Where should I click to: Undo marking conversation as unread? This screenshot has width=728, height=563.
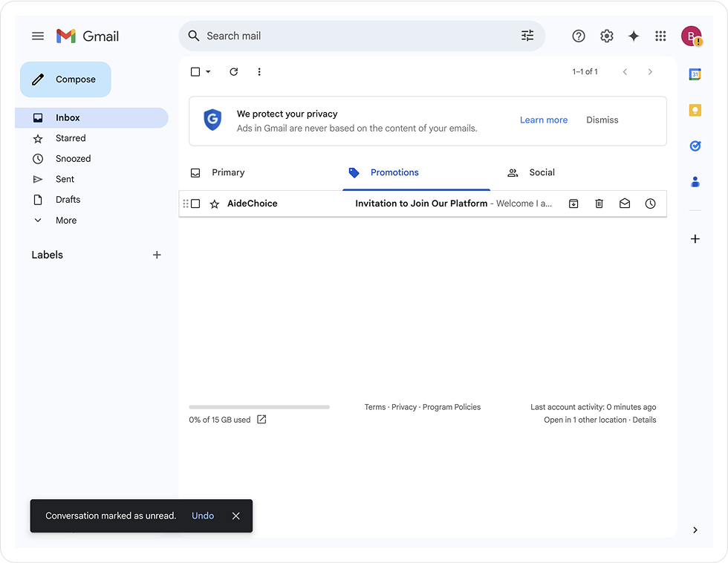pyautogui.click(x=203, y=515)
